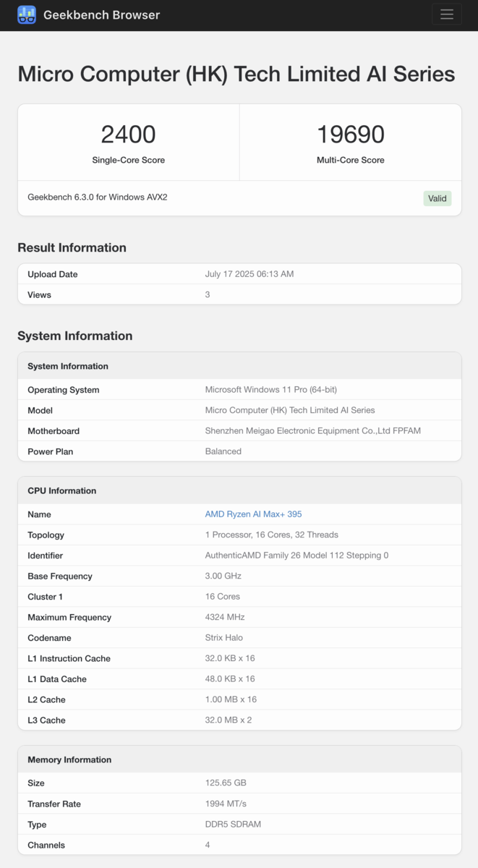Click the Transfer Rate value 1994 MT/s

click(226, 804)
